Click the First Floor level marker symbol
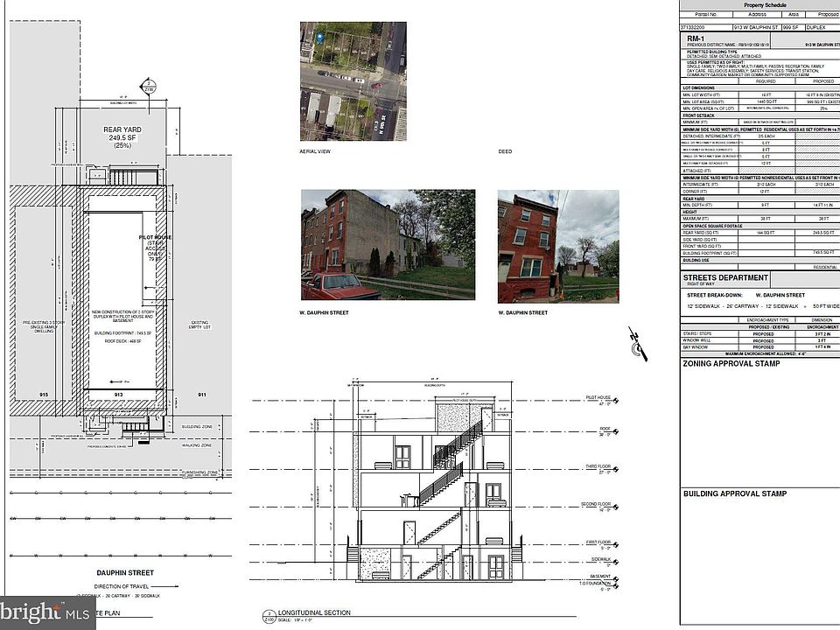Image resolution: width=840 pixels, height=630 pixels. [617, 545]
